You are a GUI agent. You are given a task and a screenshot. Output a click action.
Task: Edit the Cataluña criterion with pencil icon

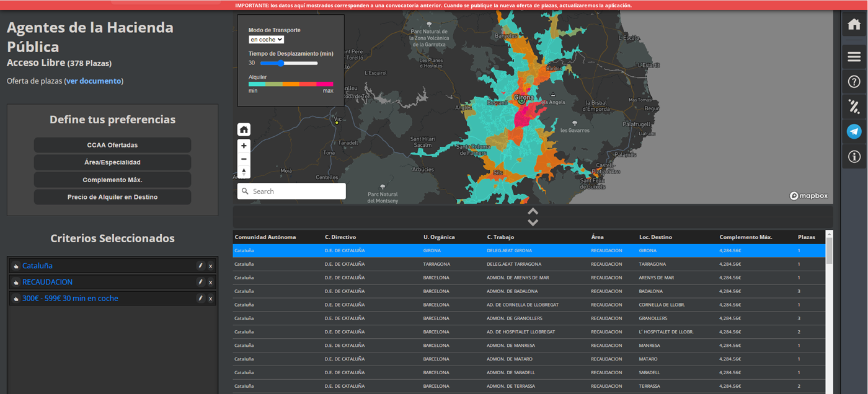click(x=200, y=266)
